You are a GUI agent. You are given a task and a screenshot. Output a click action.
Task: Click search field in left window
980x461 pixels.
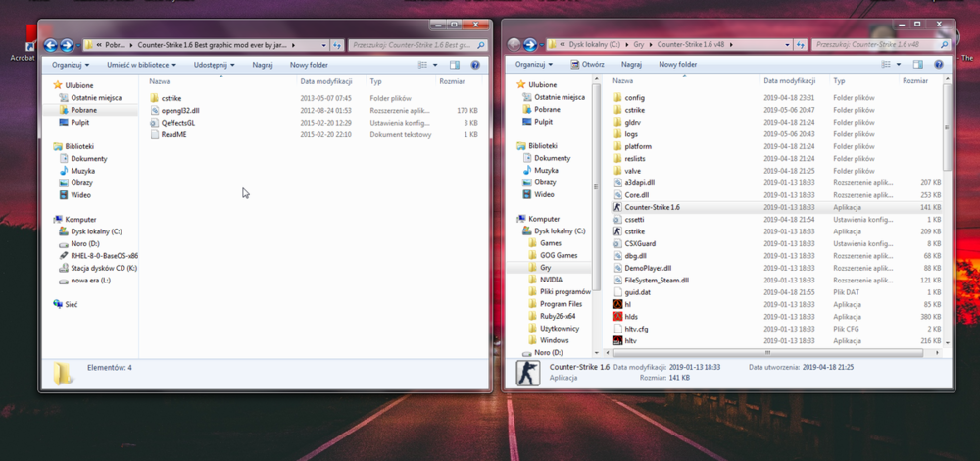pyautogui.click(x=416, y=45)
